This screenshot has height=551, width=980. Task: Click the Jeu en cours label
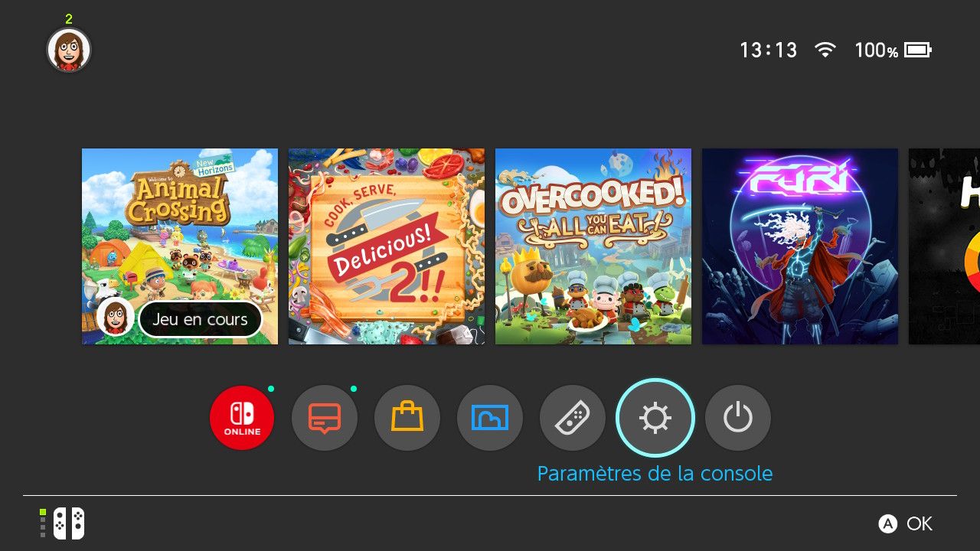coord(200,319)
